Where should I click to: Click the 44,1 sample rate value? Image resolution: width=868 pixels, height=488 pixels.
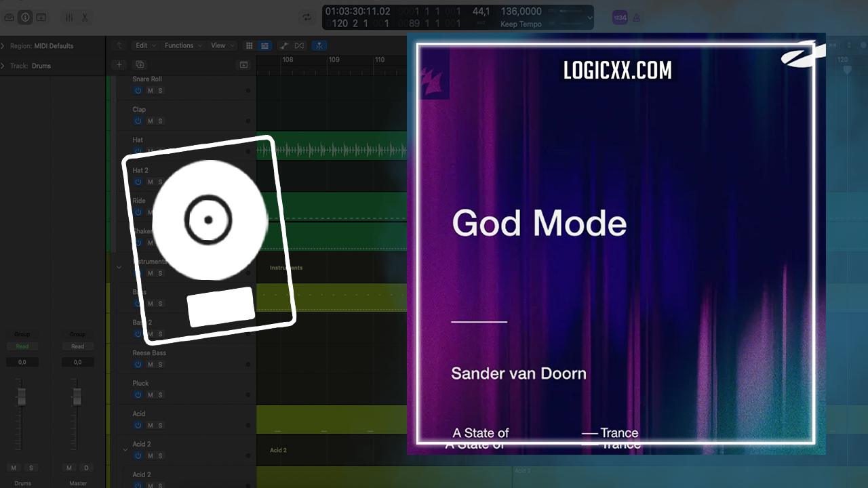point(481,12)
